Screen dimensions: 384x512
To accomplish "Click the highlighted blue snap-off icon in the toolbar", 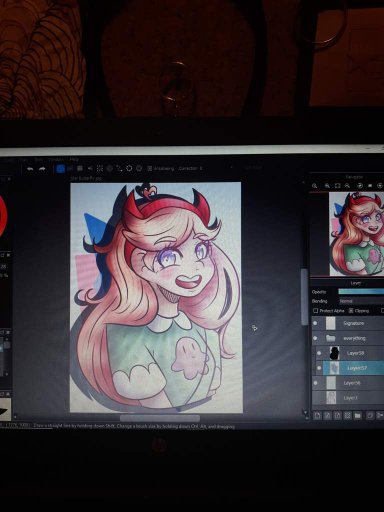I will coord(60,169).
